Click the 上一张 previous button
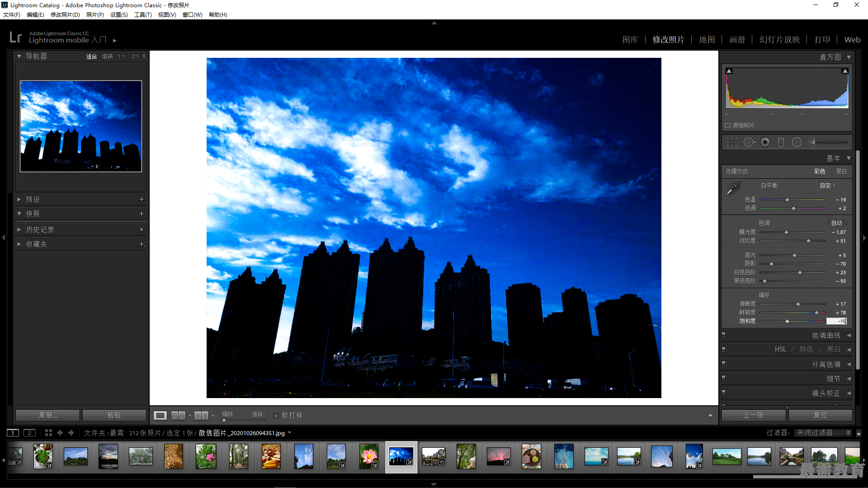This screenshot has height=488, width=868. pyautogui.click(x=753, y=415)
